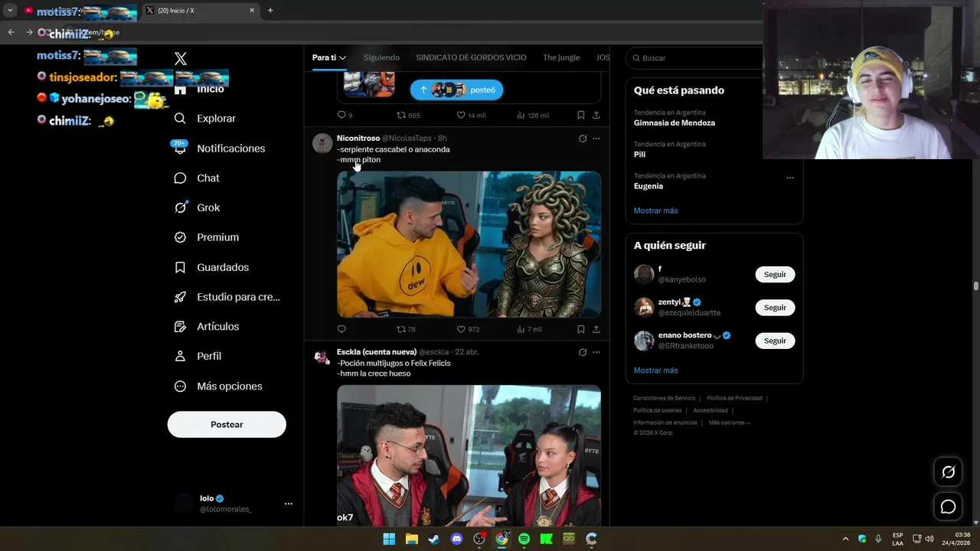Open Artículos in the sidebar
The image size is (980, 551).
click(x=207, y=327)
